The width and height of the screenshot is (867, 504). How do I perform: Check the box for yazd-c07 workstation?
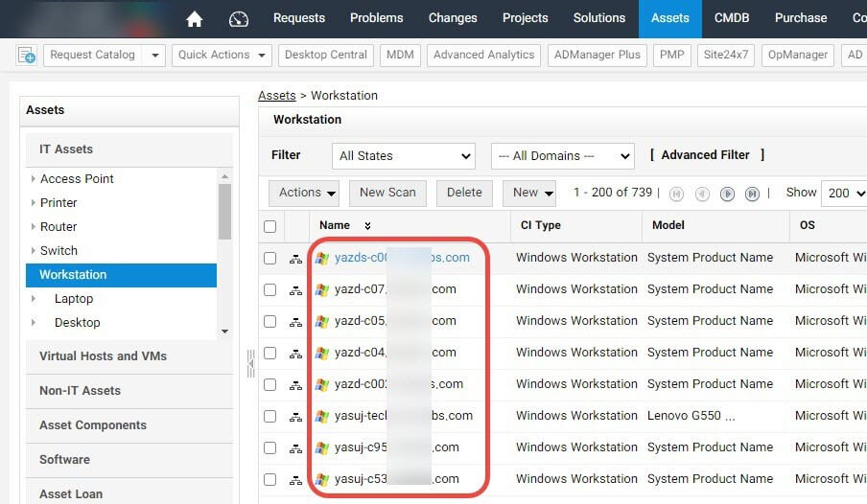point(269,289)
